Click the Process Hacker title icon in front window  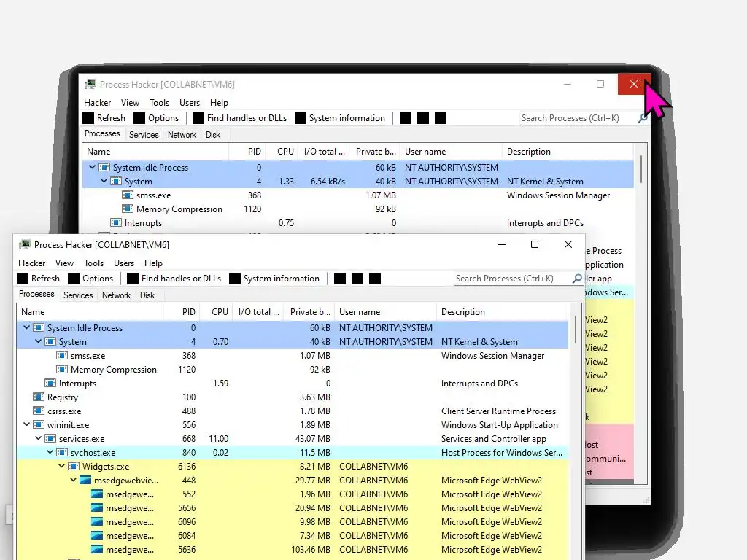[x=24, y=245]
